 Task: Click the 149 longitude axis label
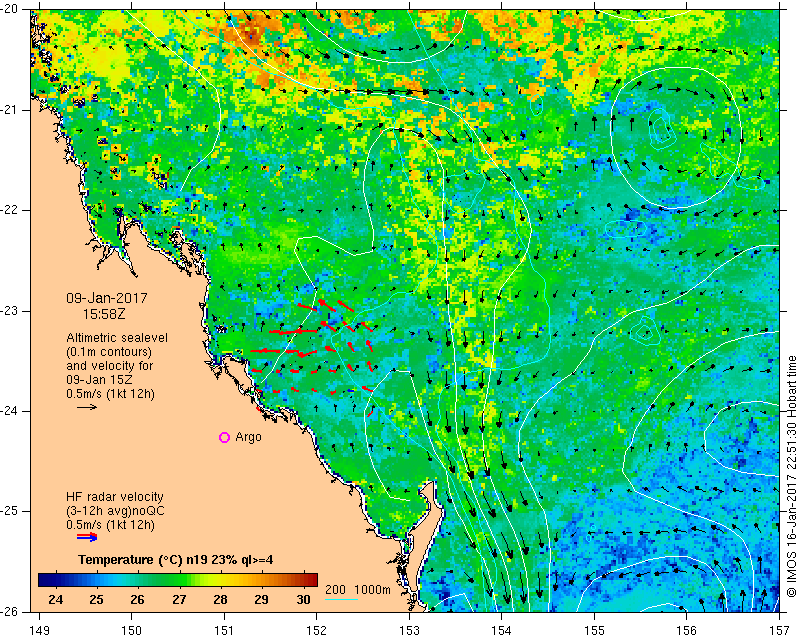point(39,631)
